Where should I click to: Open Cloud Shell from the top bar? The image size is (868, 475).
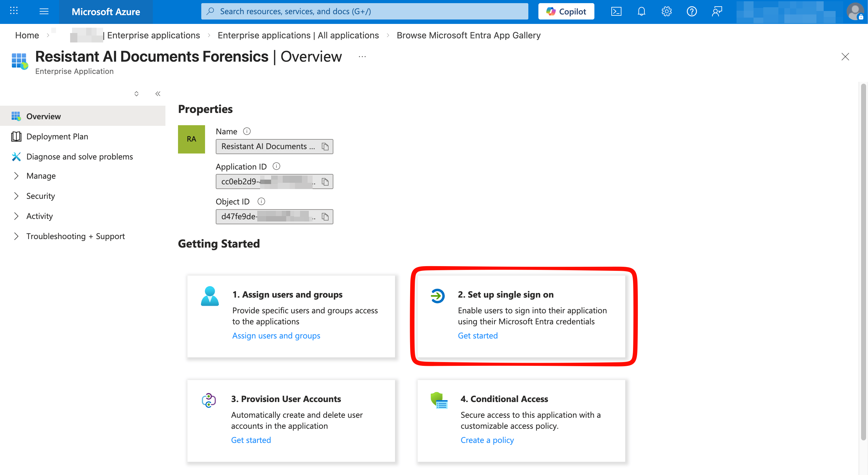[616, 11]
